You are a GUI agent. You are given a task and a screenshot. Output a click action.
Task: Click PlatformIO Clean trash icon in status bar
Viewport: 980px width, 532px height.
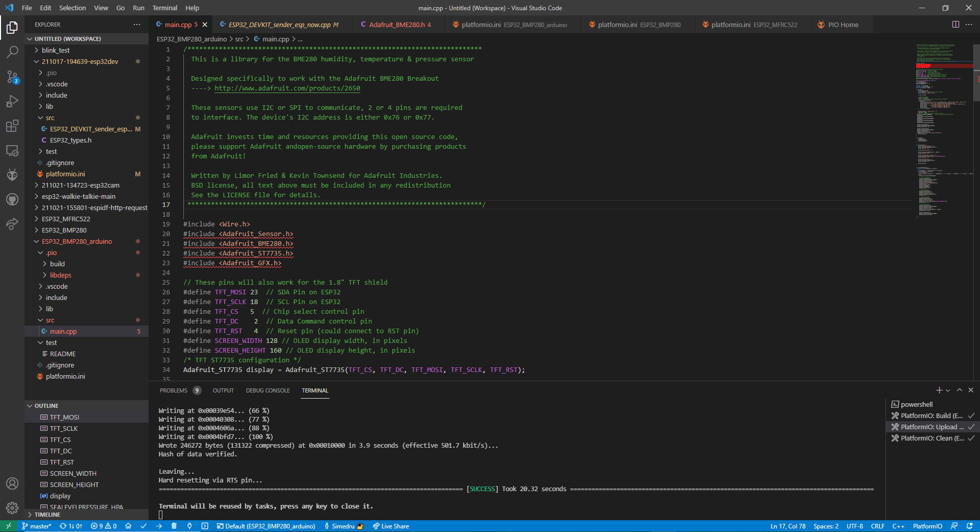point(174,526)
